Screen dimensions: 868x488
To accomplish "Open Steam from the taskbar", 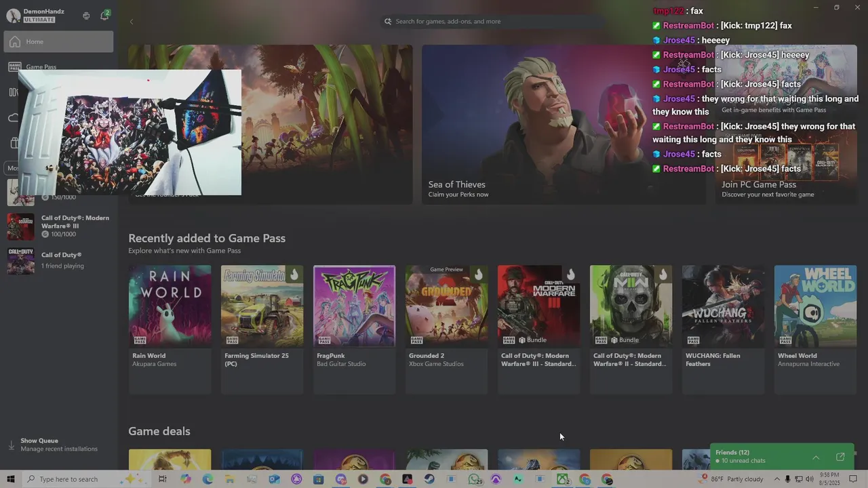I will point(429,479).
